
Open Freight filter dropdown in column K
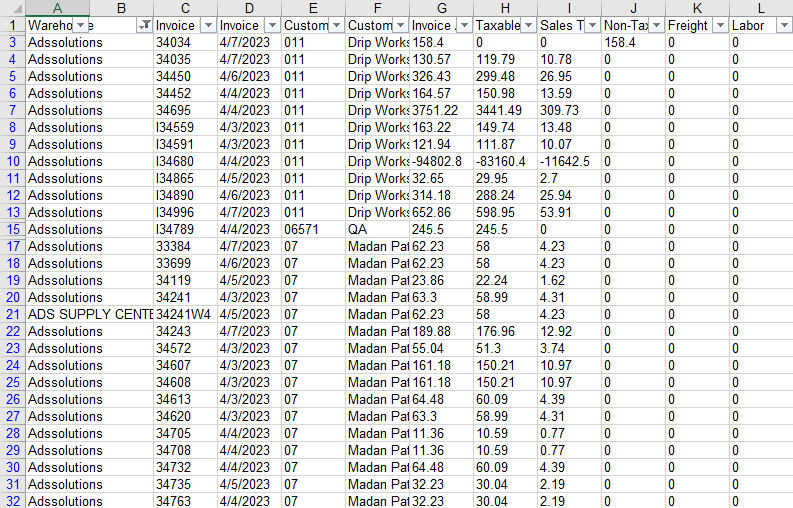click(x=720, y=25)
